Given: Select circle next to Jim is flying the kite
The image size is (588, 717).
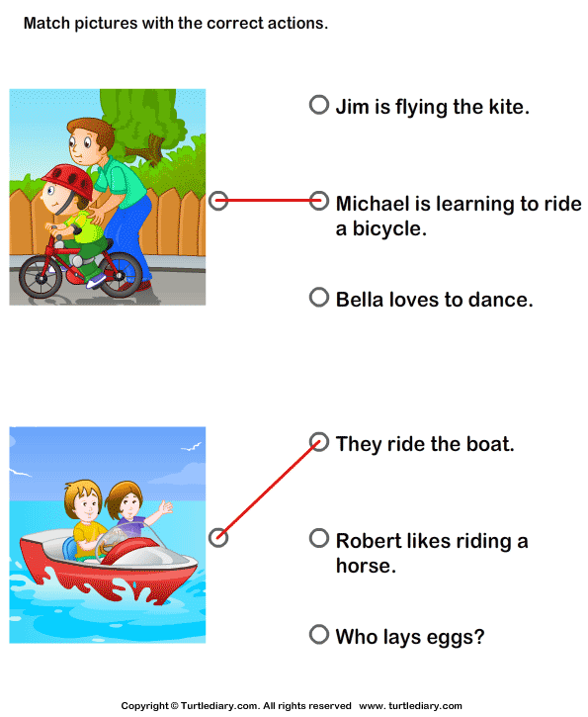Looking at the screenshot, I should 319,105.
